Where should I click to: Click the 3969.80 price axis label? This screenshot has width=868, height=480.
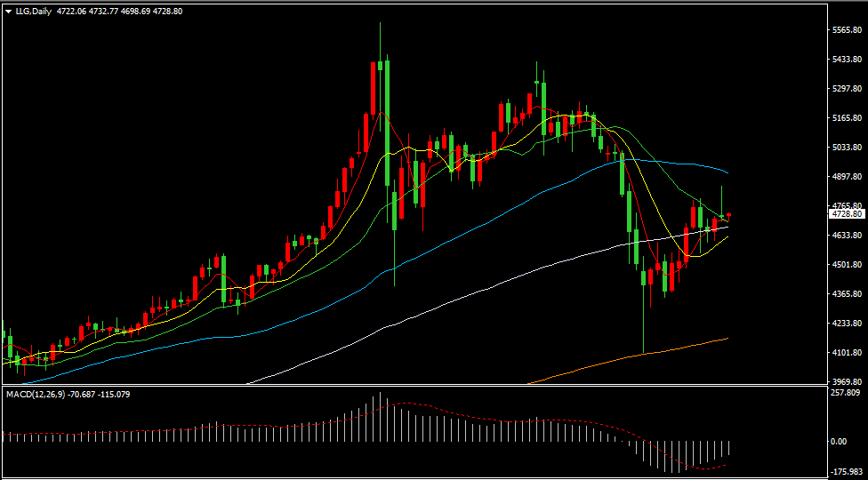pyautogui.click(x=847, y=381)
